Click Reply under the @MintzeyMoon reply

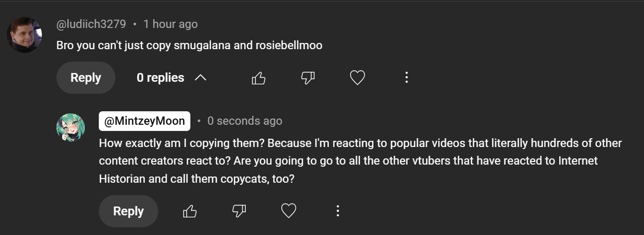pos(128,211)
